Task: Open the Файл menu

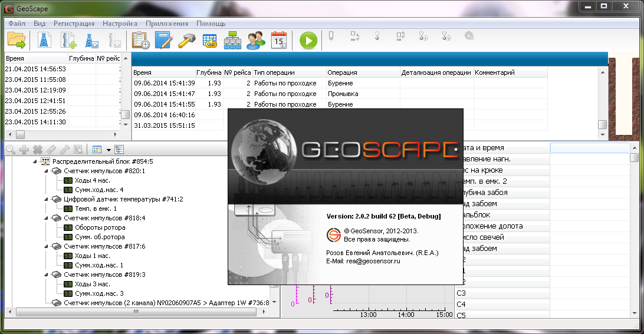Action: (x=17, y=24)
